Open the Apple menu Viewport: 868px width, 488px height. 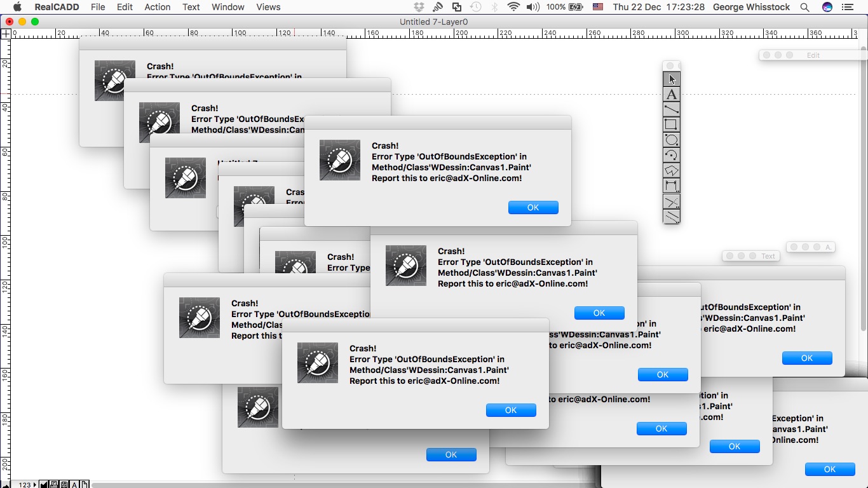pyautogui.click(x=17, y=7)
